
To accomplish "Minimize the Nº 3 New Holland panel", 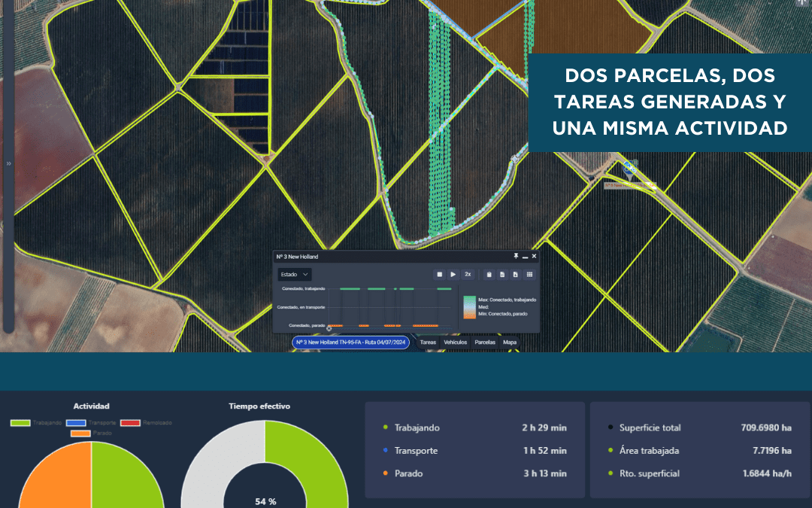I will [525, 257].
